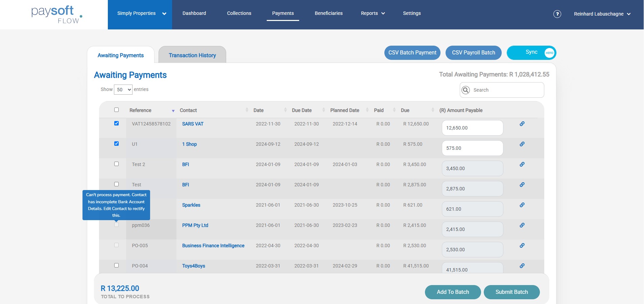Open link icon for Toys4Boys row

[x=522, y=266]
